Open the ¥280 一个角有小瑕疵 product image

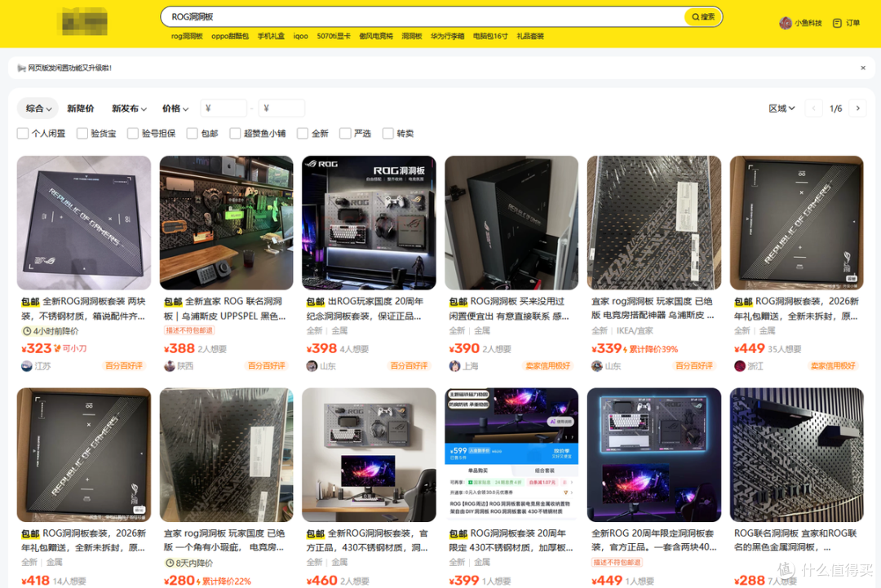click(x=227, y=455)
